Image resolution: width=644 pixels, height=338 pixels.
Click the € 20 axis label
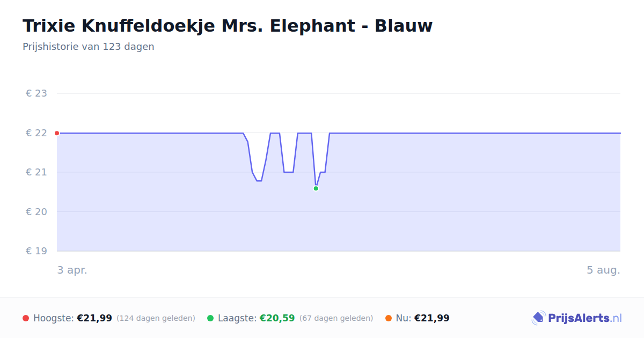pyautogui.click(x=36, y=212)
